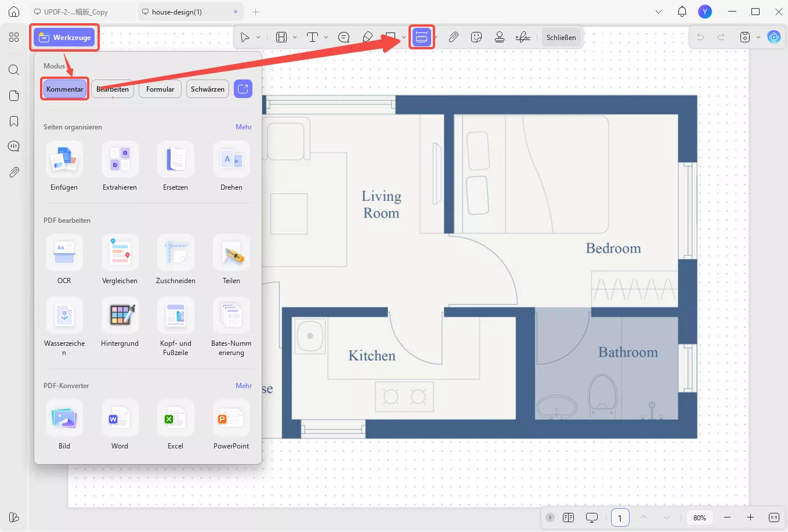The width and height of the screenshot is (788, 532).
Task: Open the notifications bell
Action: pyautogui.click(x=682, y=12)
